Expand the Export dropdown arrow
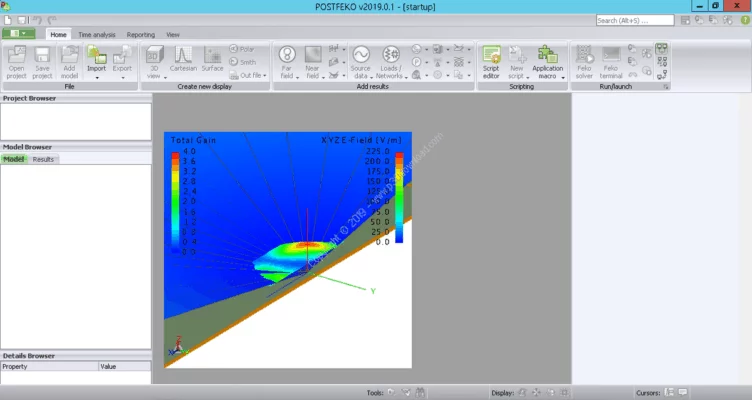Screen dimensions: 752x400 (x=122, y=78)
